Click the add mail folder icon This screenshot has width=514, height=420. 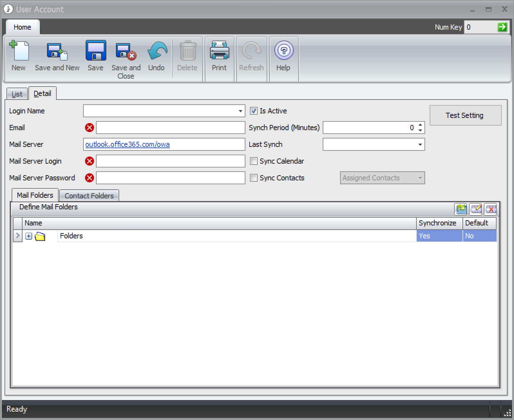point(461,209)
